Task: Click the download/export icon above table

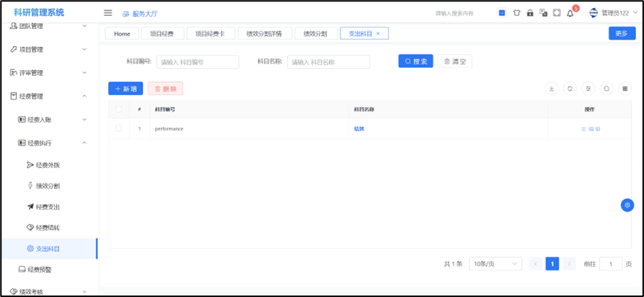Action: tap(551, 88)
